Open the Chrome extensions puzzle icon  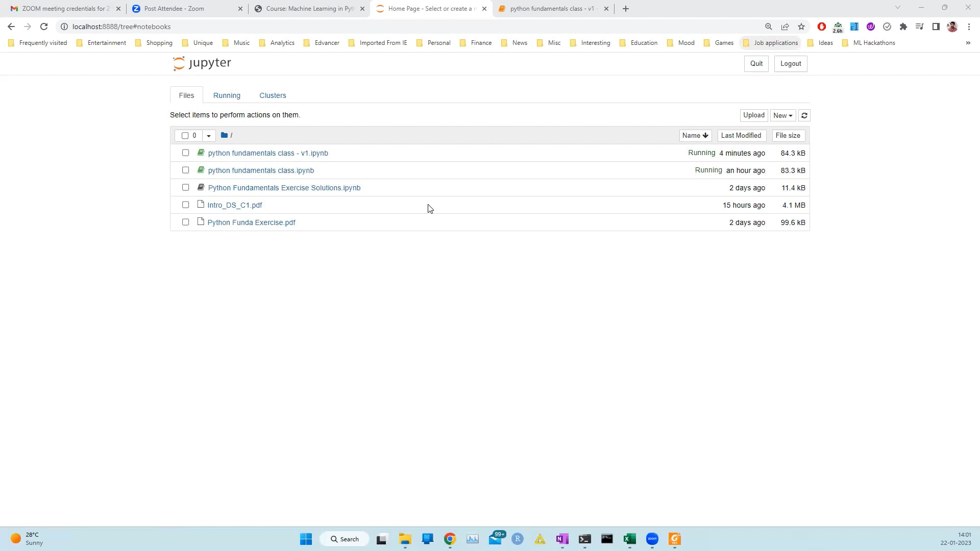click(x=903, y=27)
